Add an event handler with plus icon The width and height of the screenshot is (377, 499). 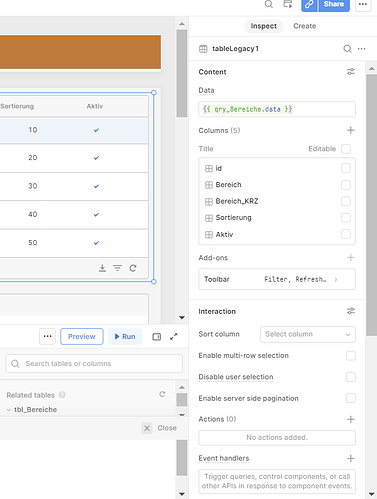[x=351, y=459]
